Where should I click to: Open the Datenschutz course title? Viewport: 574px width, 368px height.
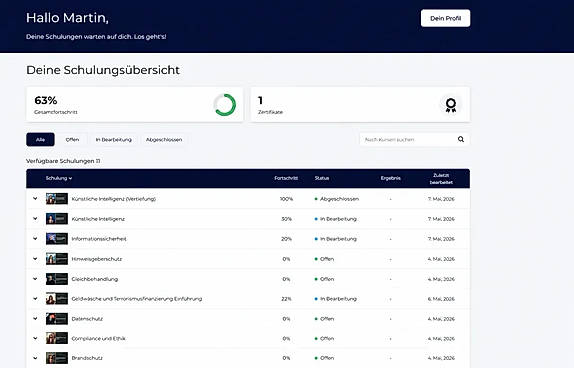(x=87, y=319)
